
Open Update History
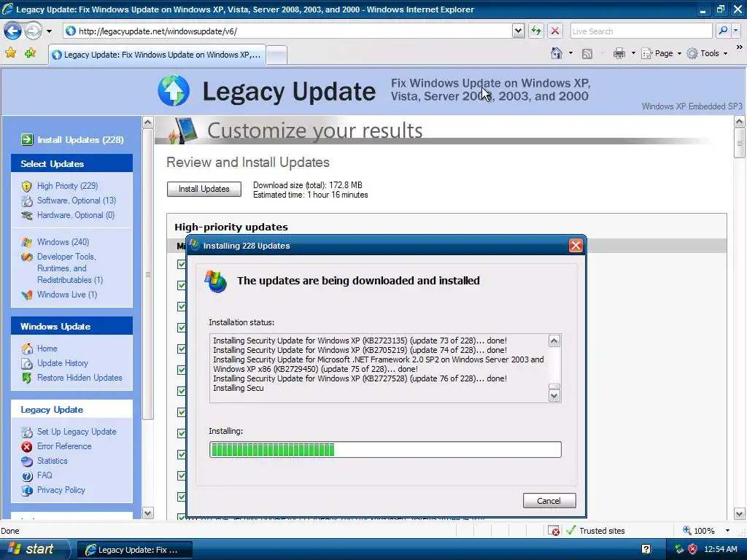pos(63,363)
